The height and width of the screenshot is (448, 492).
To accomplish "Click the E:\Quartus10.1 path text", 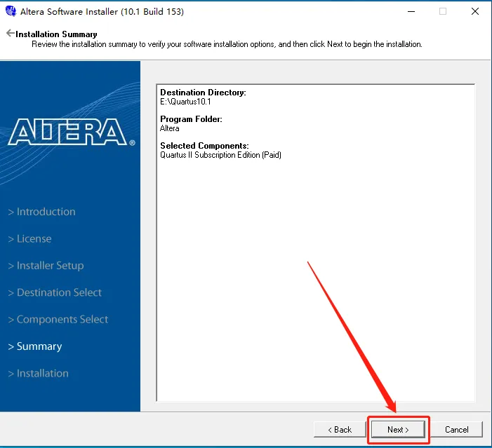I will [x=185, y=102].
